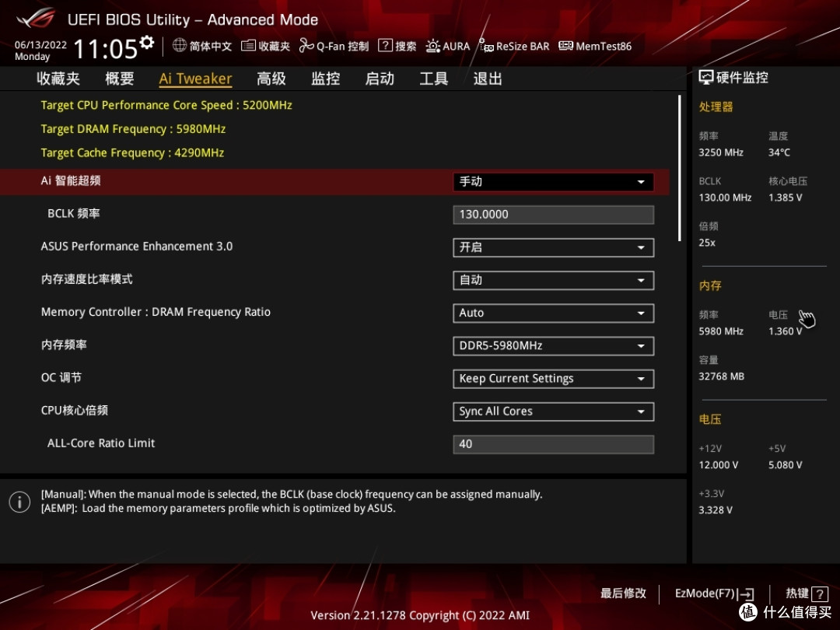The width and height of the screenshot is (840, 630).
Task: Select the Ai Tweaker tab
Action: [x=195, y=79]
